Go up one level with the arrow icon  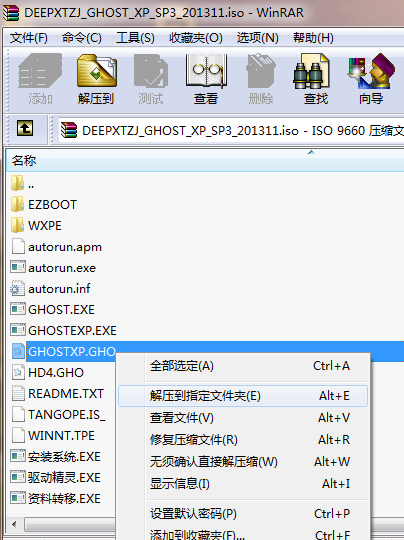pos(25,128)
